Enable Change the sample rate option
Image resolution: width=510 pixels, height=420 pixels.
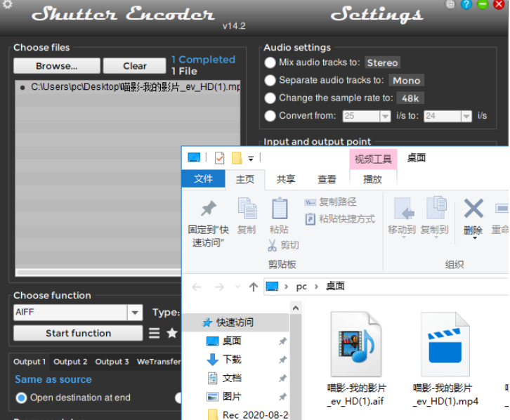point(270,98)
